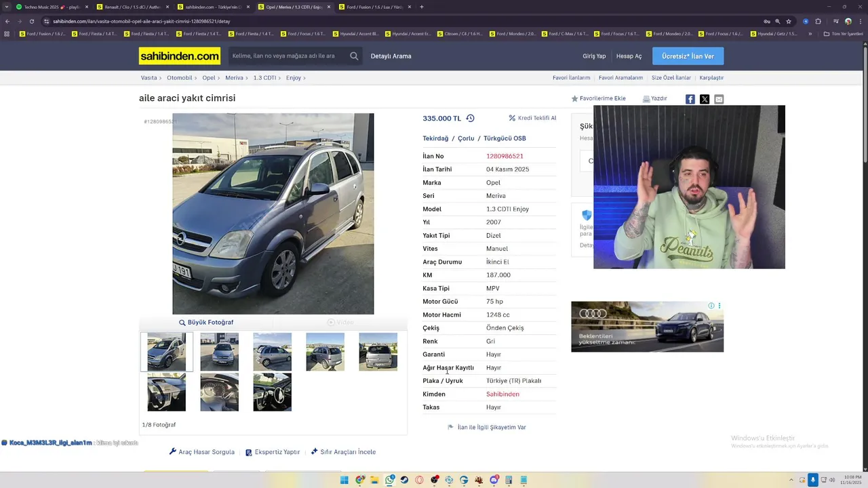Click Tekirdağ location link
The height and width of the screenshot is (488, 868).
[435, 138]
